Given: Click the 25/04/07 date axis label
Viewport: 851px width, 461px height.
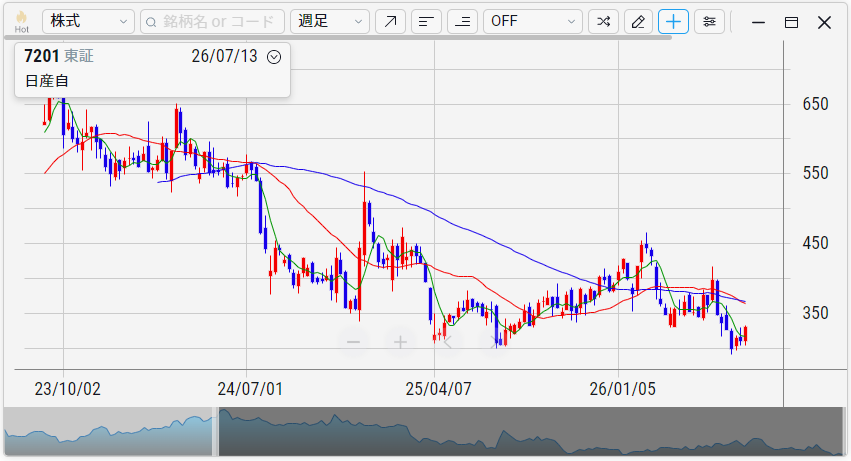Looking at the screenshot, I should pyautogui.click(x=439, y=389).
